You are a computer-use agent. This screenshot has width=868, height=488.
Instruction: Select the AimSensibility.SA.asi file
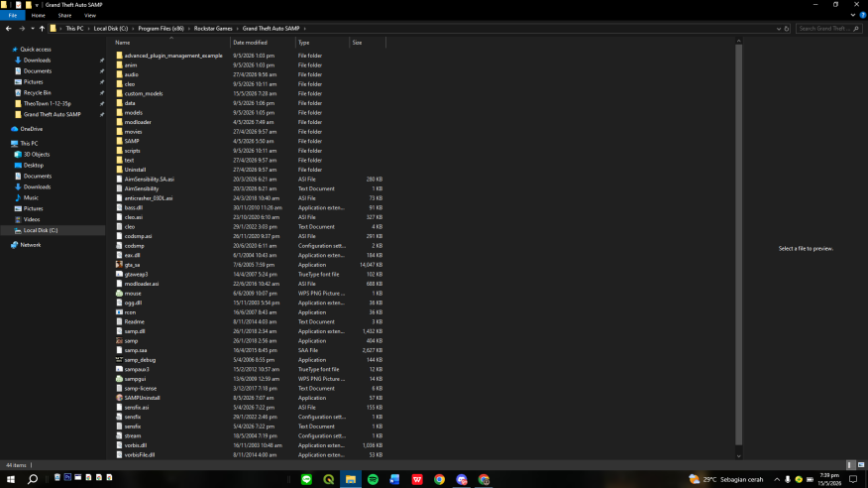(x=149, y=179)
